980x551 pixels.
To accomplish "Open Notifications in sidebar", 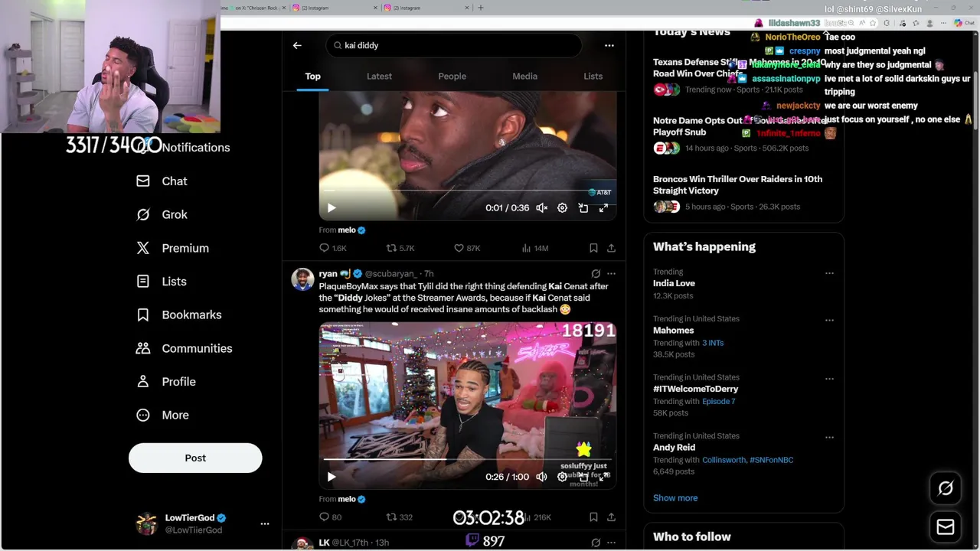I will pyautogui.click(x=185, y=148).
